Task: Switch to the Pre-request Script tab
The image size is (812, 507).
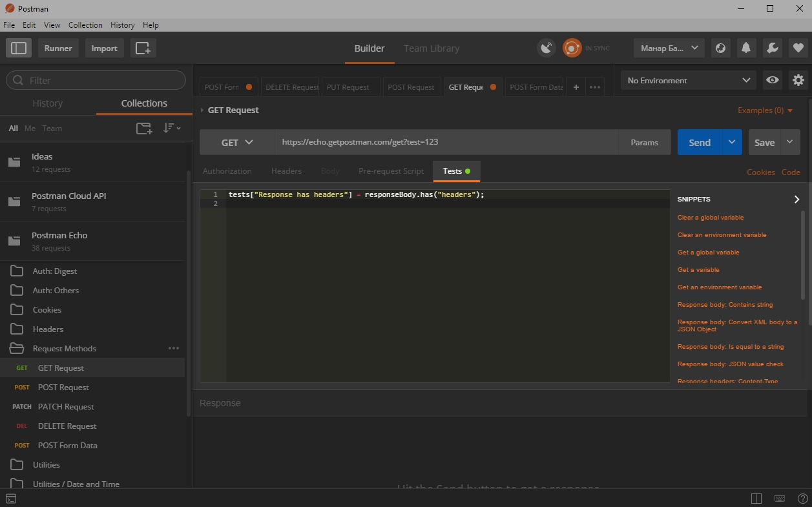Action: coord(391,171)
